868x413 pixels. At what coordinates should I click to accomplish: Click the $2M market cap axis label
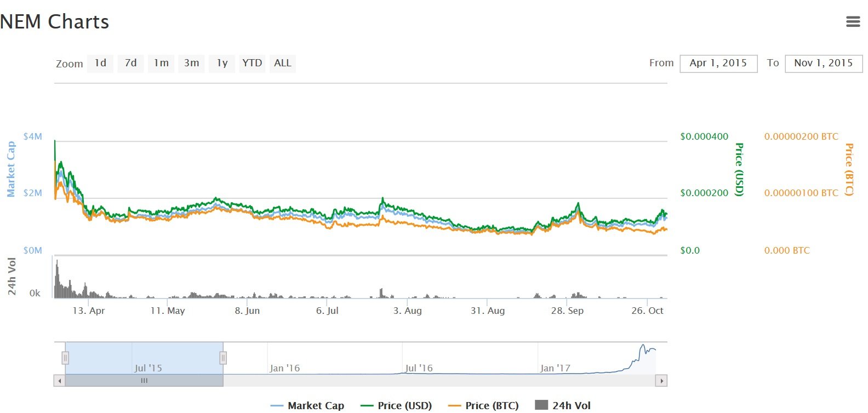pos(33,193)
